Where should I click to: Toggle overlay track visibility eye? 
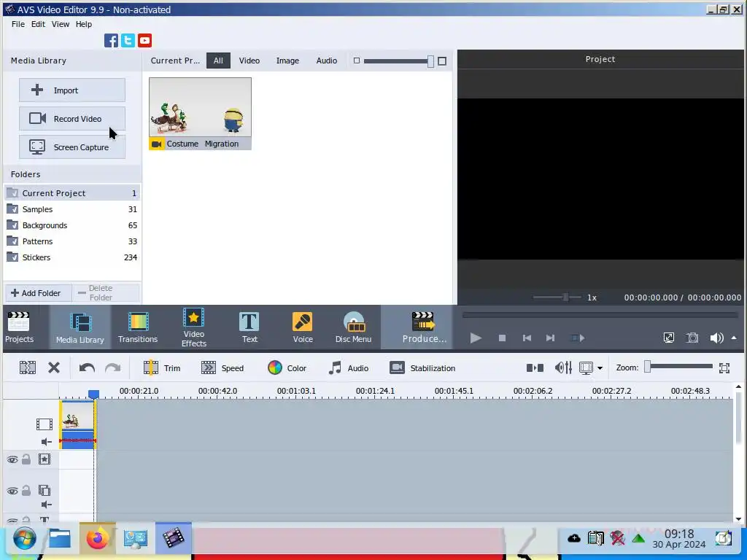click(x=12, y=491)
